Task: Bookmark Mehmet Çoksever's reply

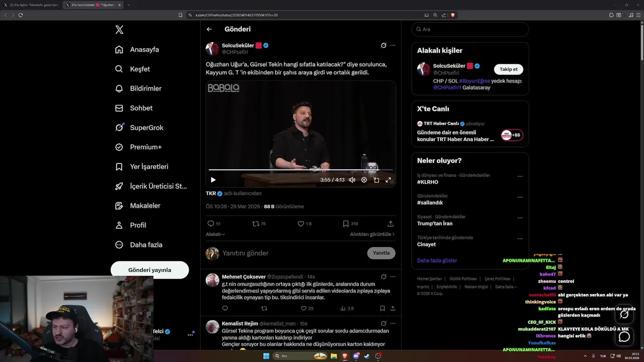Action: pyautogui.click(x=382, y=308)
